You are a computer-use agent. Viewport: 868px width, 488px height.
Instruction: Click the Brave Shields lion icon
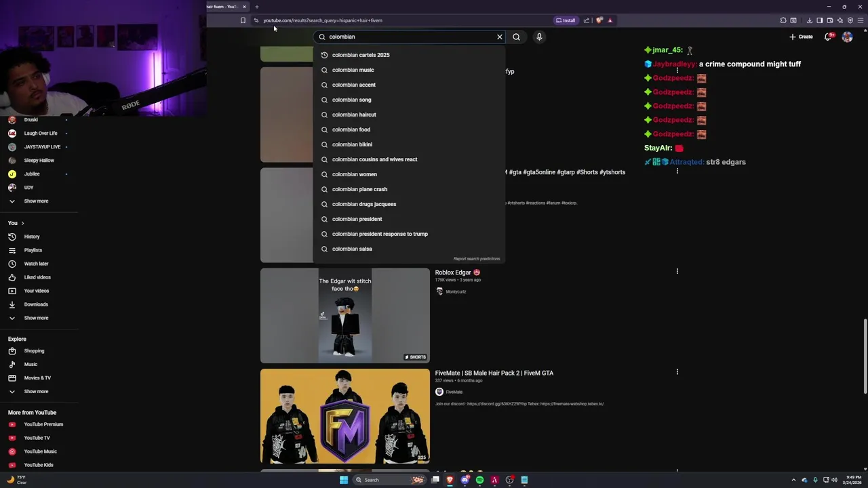(599, 20)
